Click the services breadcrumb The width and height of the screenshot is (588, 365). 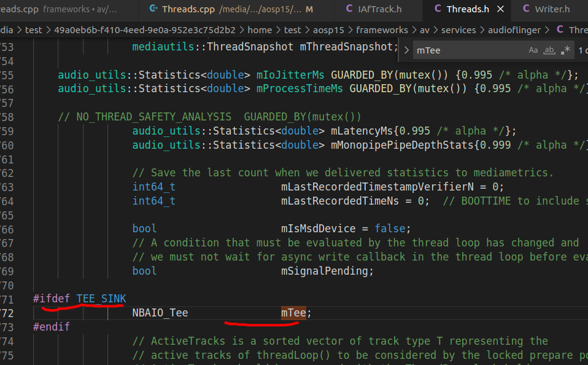(458, 30)
